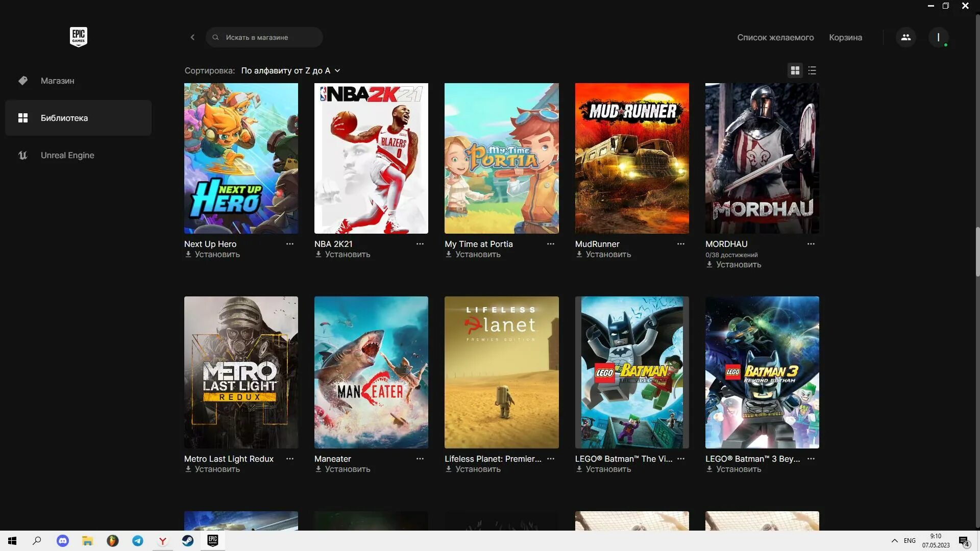Screen dimensions: 980x551
Task: Open Maneater options menu
Action: tap(420, 459)
